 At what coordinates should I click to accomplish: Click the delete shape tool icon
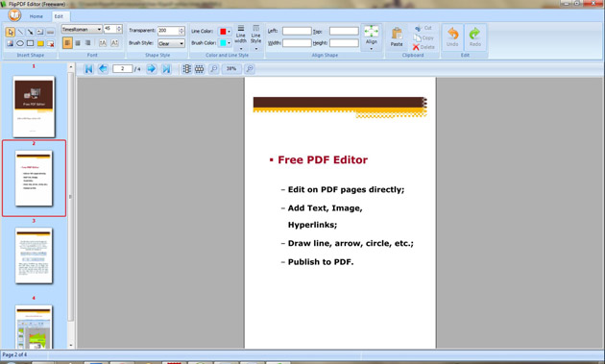point(50,43)
